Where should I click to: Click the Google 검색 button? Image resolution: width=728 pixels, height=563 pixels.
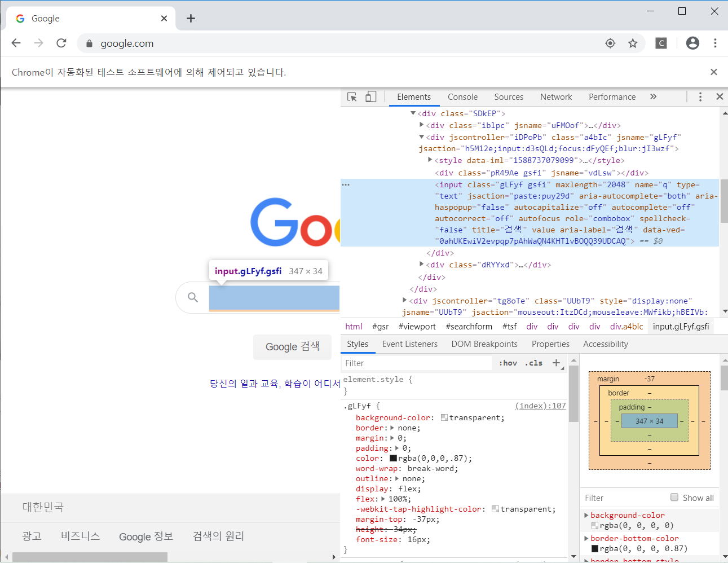coord(292,346)
